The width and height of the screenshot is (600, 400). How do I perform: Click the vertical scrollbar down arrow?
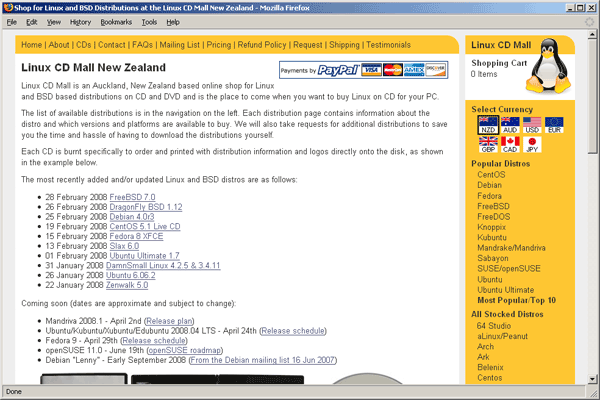pos(592,379)
